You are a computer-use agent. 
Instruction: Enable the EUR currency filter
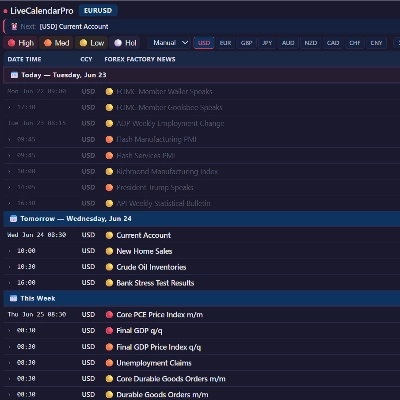(225, 43)
